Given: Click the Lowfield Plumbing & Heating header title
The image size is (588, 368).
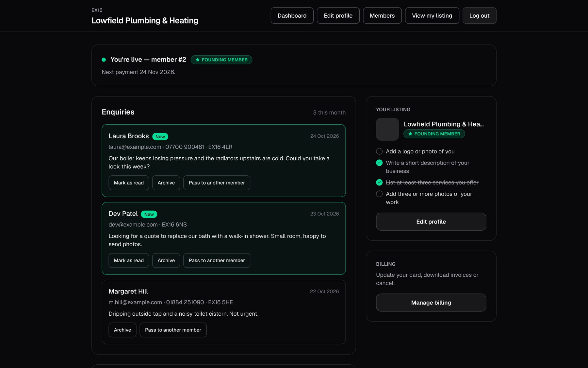Looking at the screenshot, I should tap(145, 21).
